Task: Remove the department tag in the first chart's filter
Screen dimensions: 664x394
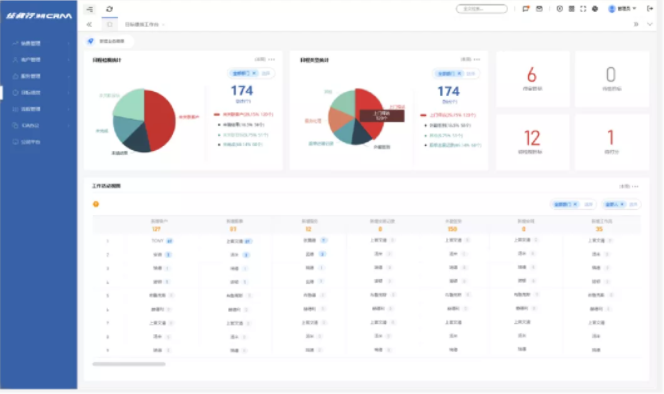Action: click(254, 73)
